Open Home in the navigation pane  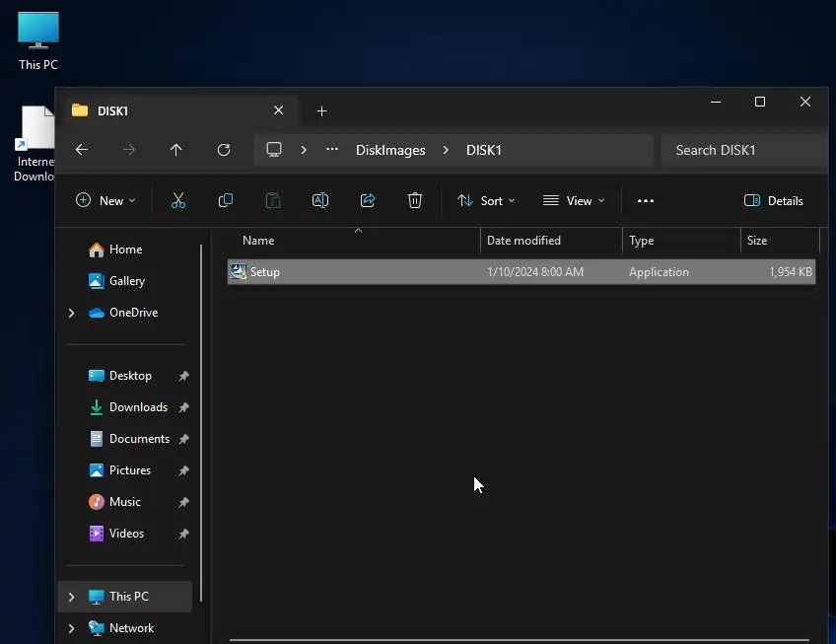(x=125, y=250)
